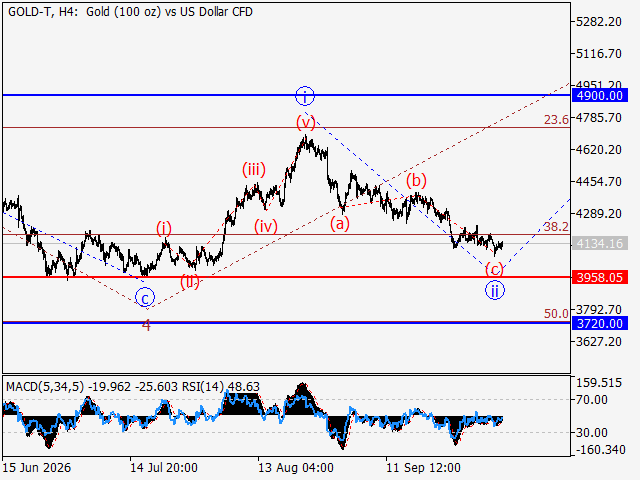Viewport: 640px width, 480px height.
Task: Select the blue circled ii wave label
Action: (495, 291)
